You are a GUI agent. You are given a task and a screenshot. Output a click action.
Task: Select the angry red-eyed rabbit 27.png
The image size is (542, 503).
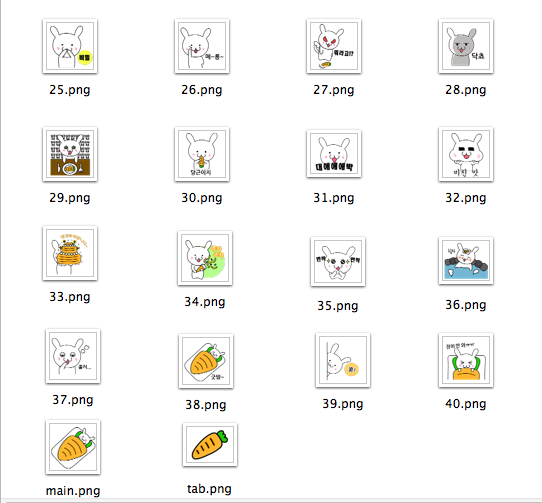click(334, 46)
